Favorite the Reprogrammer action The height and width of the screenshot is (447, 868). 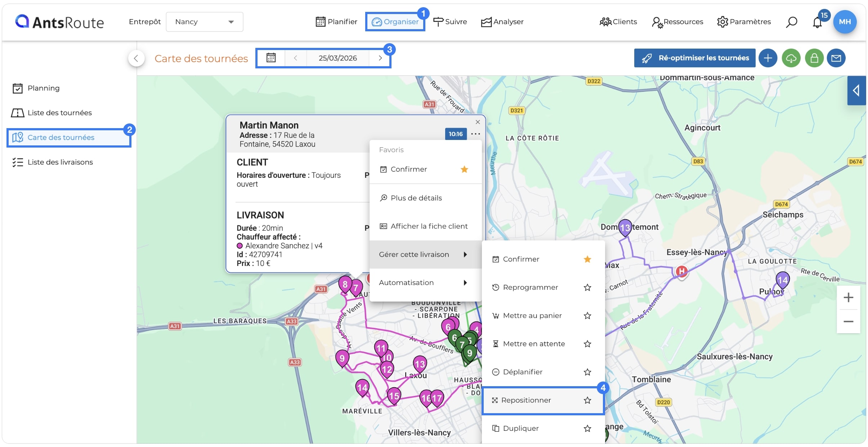(x=587, y=287)
